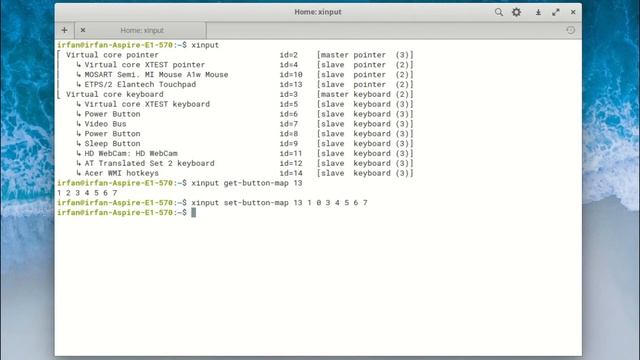Click the 'Home: xinput' window title
640x360 pixels.
[318, 12]
